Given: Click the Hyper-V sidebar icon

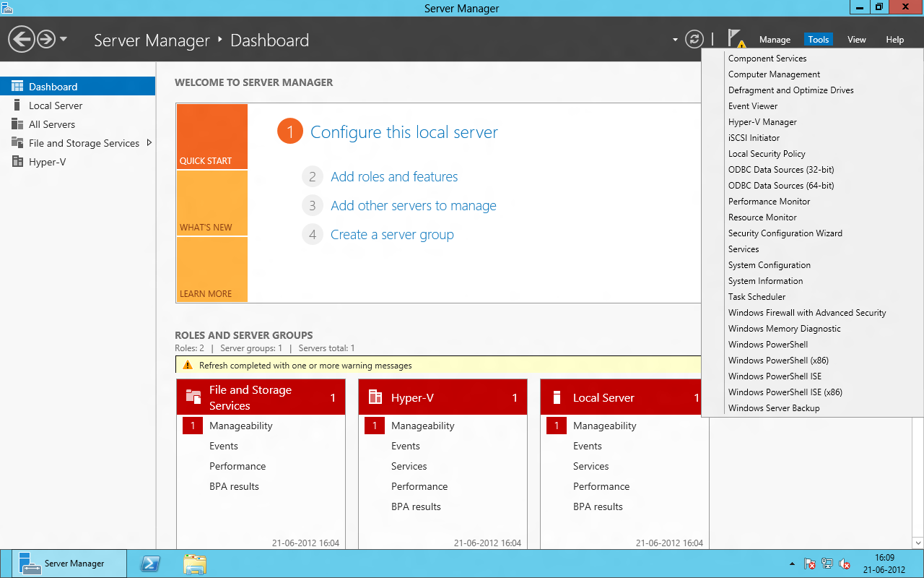Looking at the screenshot, I should click(x=17, y=162).
